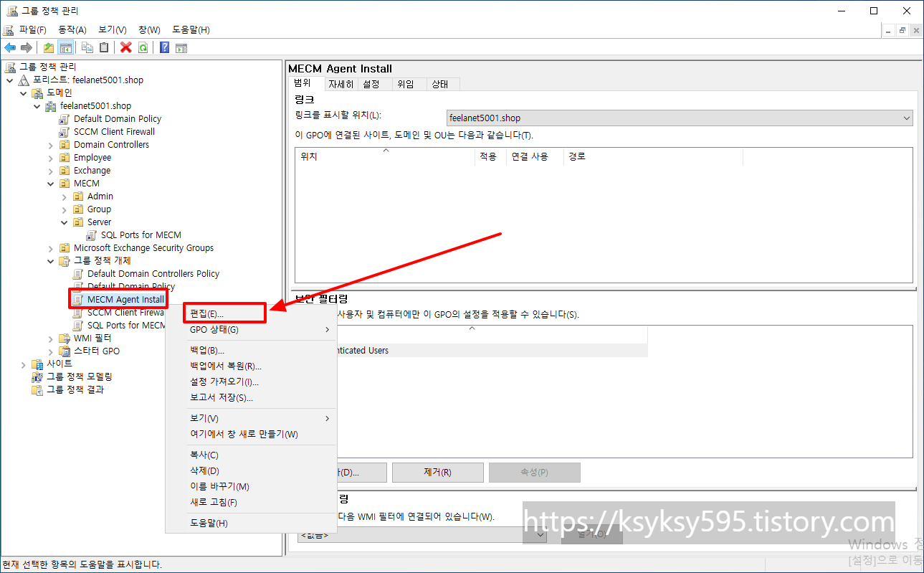Click the 위치 column header

384,156
